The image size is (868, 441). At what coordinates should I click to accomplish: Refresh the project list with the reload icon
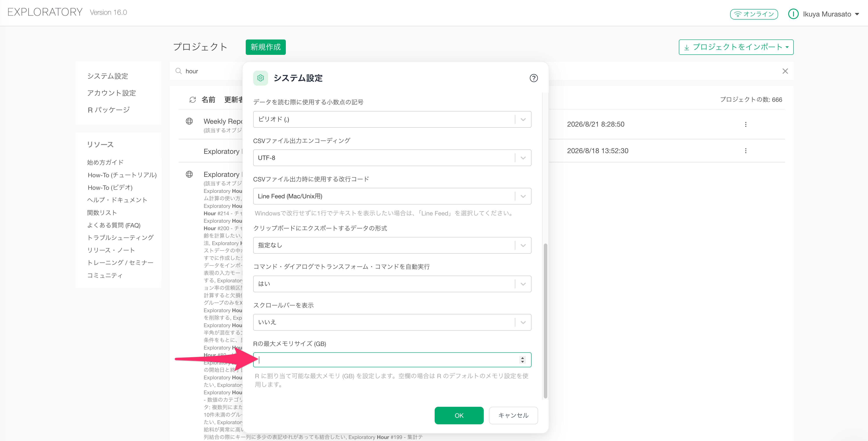192,100
